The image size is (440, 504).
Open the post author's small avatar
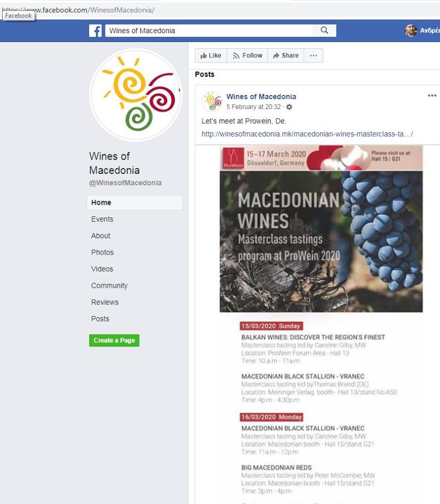click(212, 101)
